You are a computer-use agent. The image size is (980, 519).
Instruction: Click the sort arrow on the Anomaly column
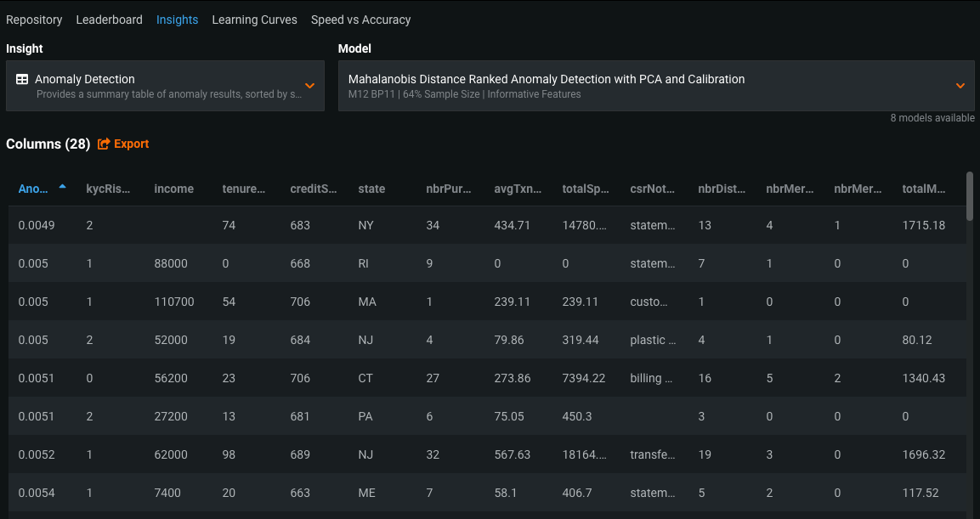[x=62, y=187]
